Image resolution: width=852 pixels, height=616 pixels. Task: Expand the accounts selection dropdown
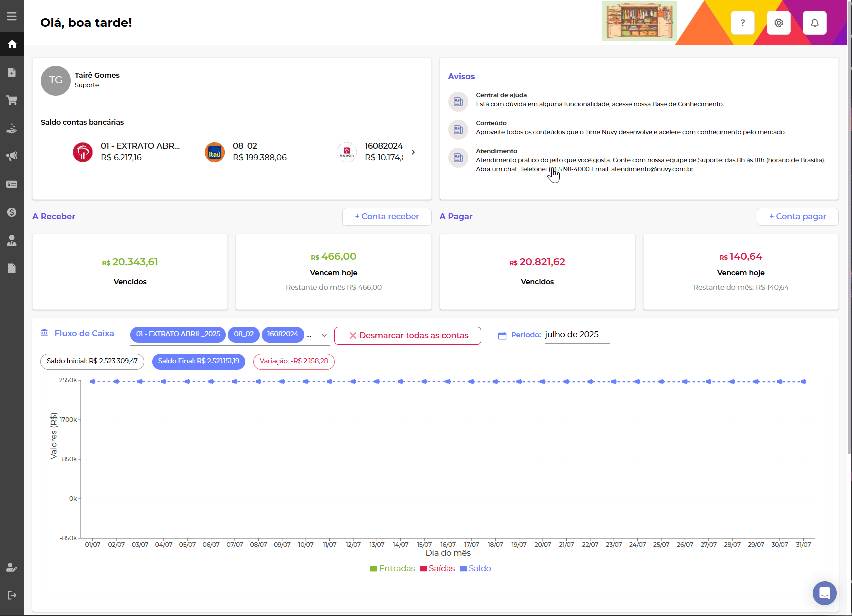tap(324, 335)
